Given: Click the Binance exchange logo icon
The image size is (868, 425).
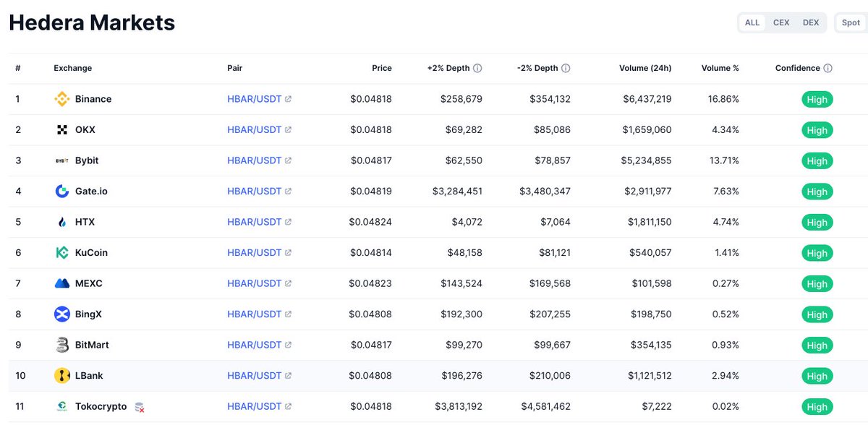Looking at the screenshot, I should click(62, 99).
